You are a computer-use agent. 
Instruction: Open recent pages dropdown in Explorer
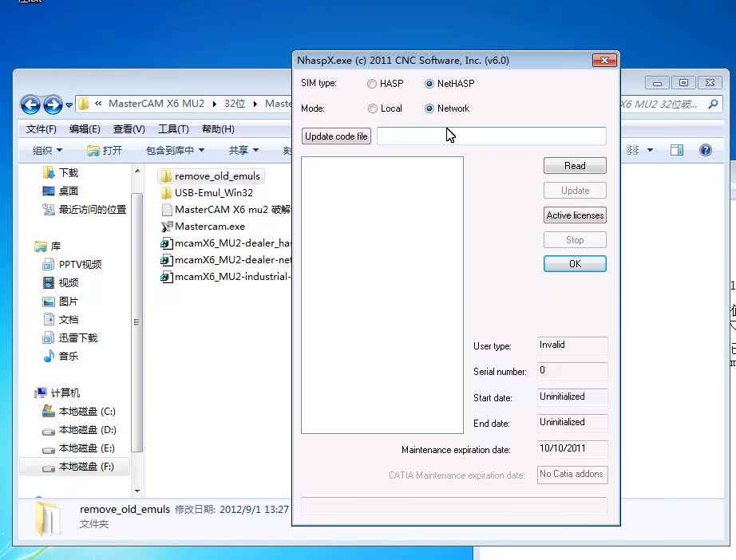[x=69, y=105]
